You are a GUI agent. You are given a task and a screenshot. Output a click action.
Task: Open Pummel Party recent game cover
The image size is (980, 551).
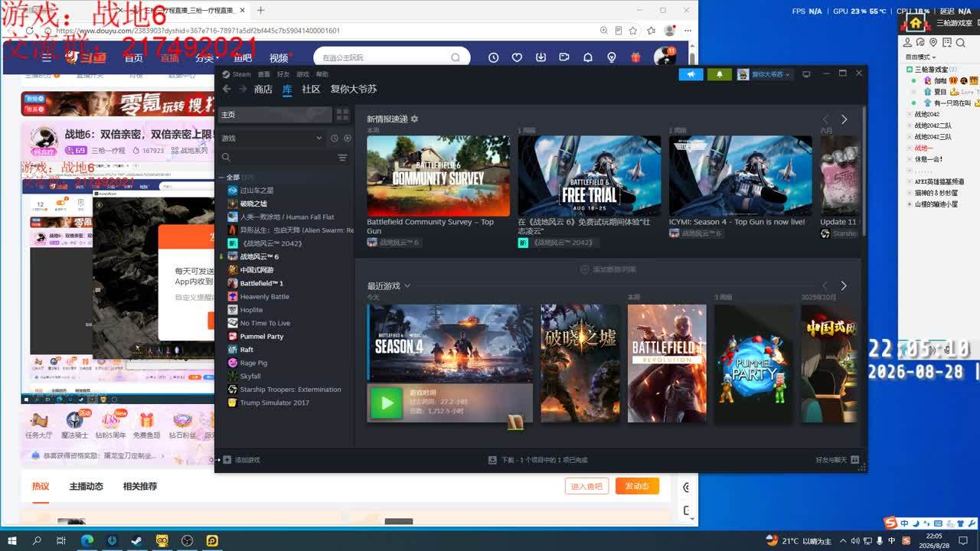(x=754, y=364)
